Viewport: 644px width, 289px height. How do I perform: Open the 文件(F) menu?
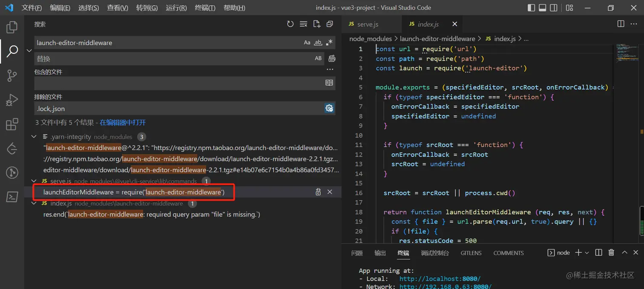(32, 8)
